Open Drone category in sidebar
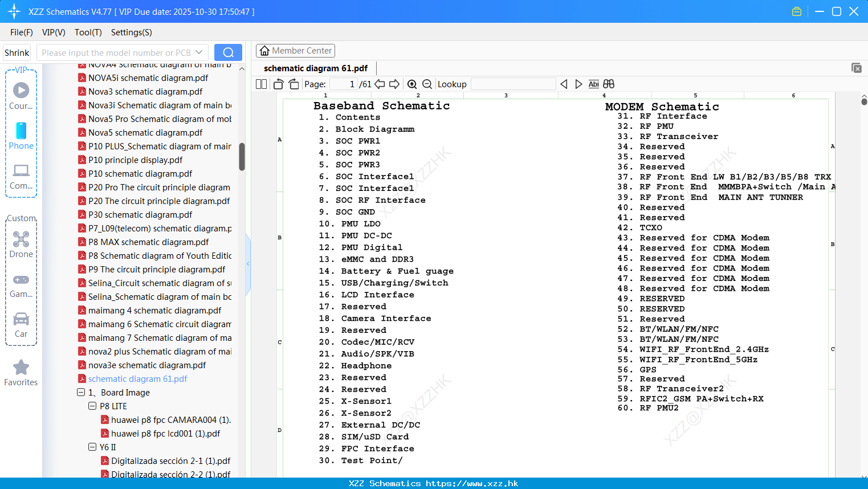 click(x=21, y=244)
